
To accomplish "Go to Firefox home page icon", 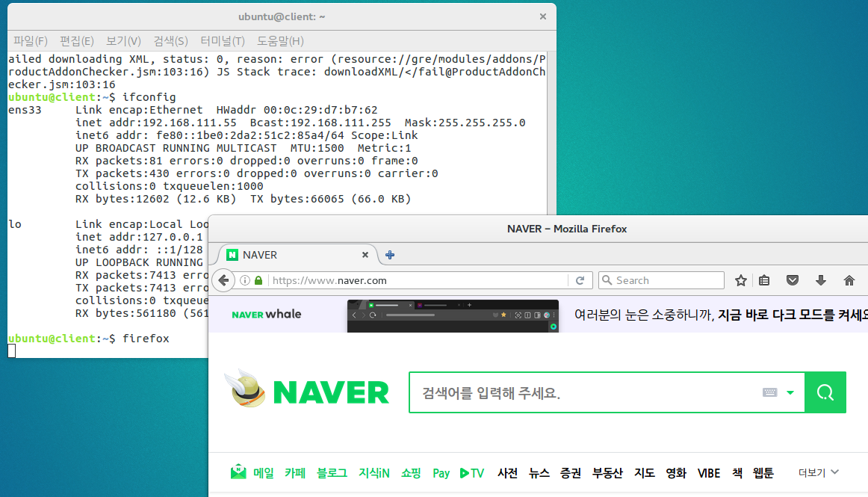I will 849,280.
